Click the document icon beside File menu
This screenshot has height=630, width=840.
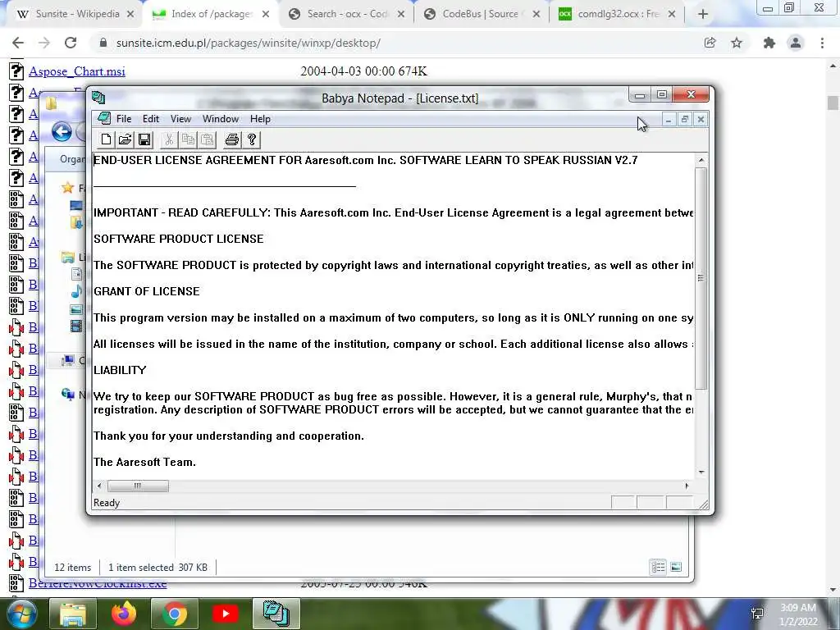(104, 118)
